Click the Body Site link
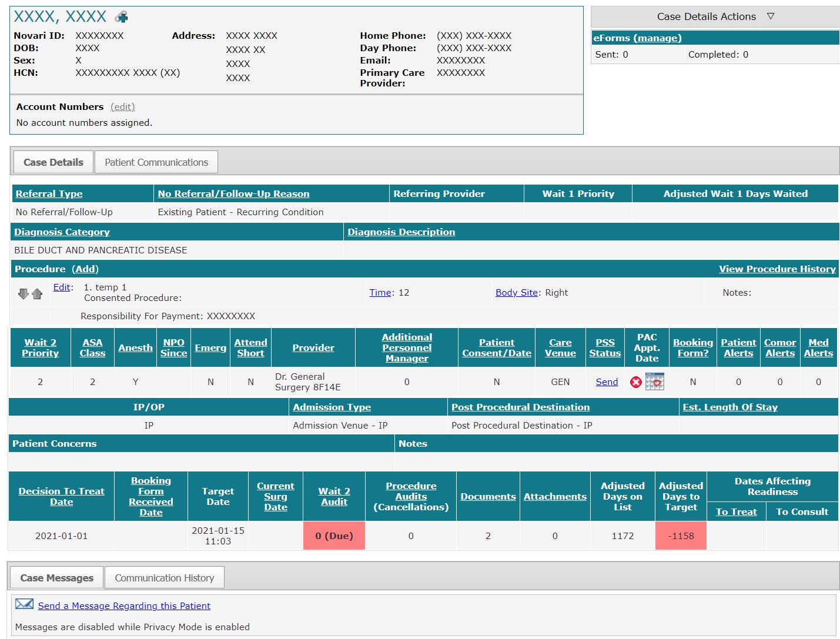Image resolution: width=840 pixels, height=639 pixels. 516,292
